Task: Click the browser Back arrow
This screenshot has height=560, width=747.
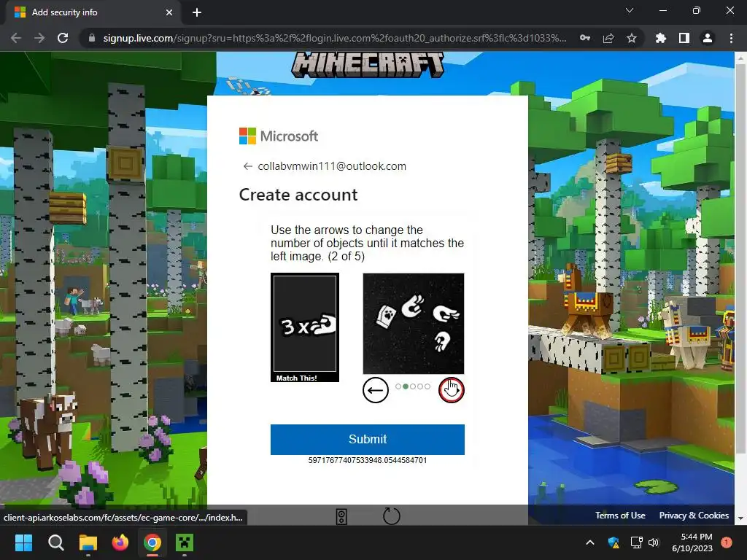Action: click(16, 38)
